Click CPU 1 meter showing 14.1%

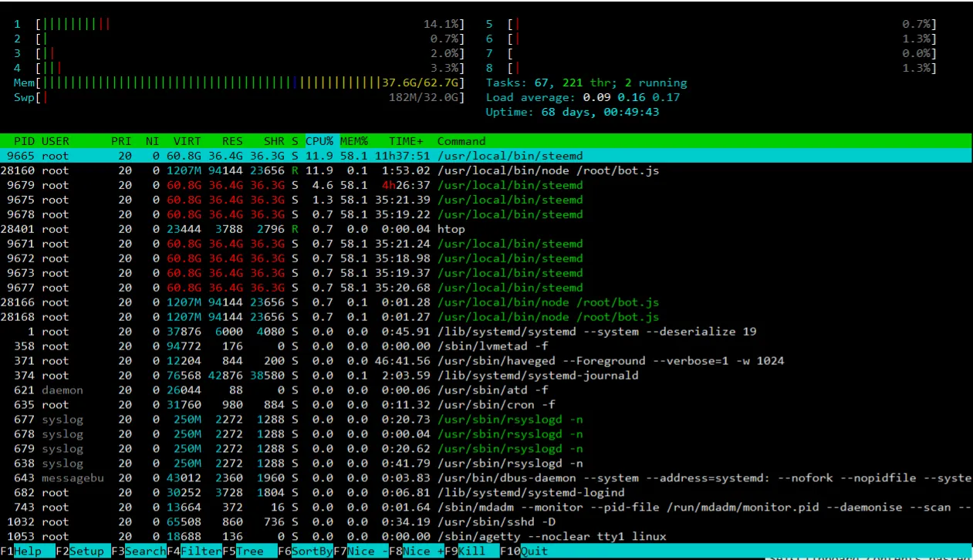[240, 24]
